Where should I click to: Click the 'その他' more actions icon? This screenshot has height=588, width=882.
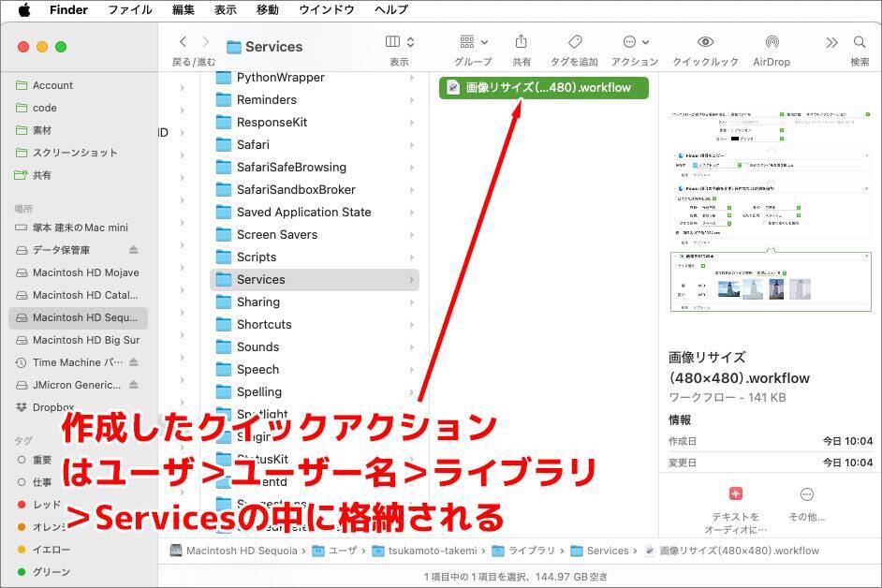pyautogui.click(x=806, y=494)
